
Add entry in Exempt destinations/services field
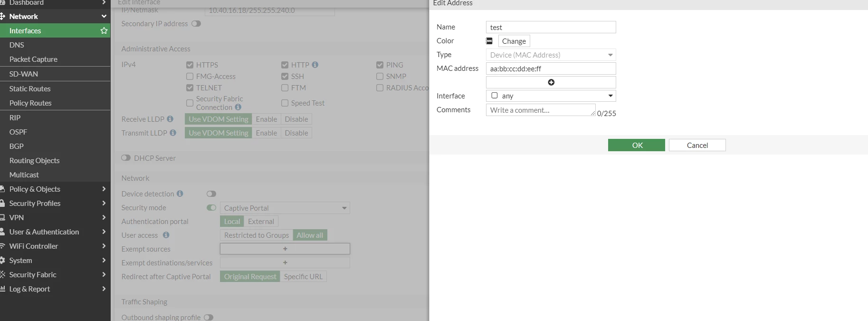285,263
